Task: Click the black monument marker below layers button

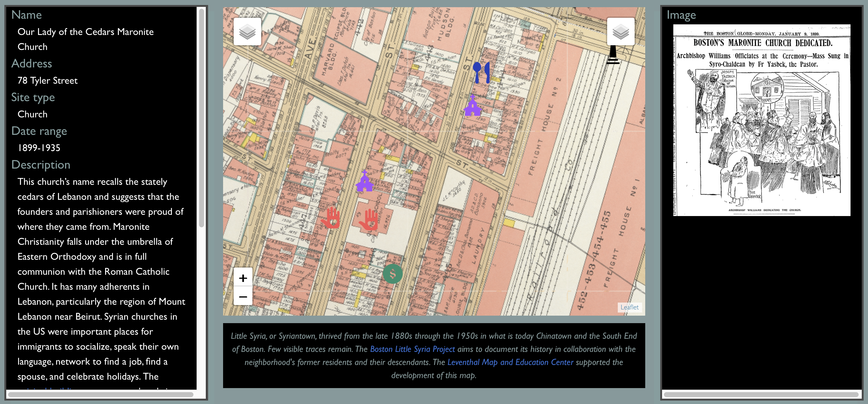Action: [612, 55]
